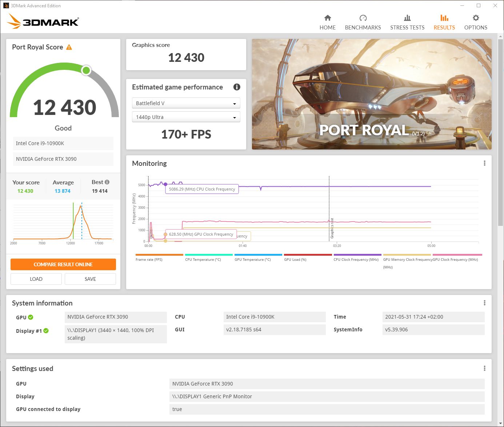Click the estimated game performance info icon
The width and height of the screenshot is (504, 427).
237,87
